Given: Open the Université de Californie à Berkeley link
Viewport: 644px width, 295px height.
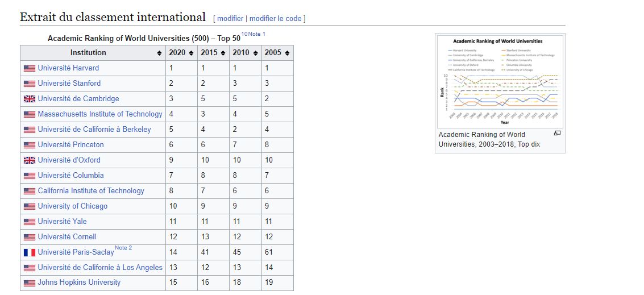Looking at the screenshot, I should (x=94, y=130).
